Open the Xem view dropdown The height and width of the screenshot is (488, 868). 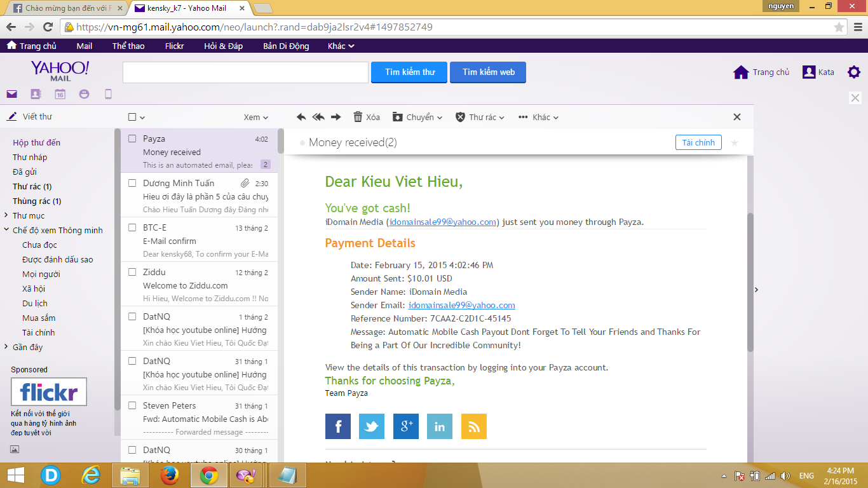pos(256,117)
